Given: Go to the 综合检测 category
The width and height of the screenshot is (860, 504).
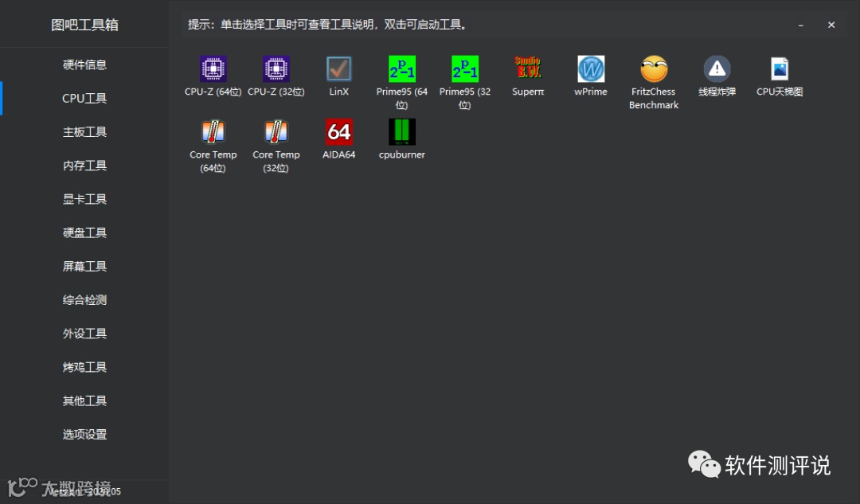Looking at the screenshot, I should tap(84, 300).
